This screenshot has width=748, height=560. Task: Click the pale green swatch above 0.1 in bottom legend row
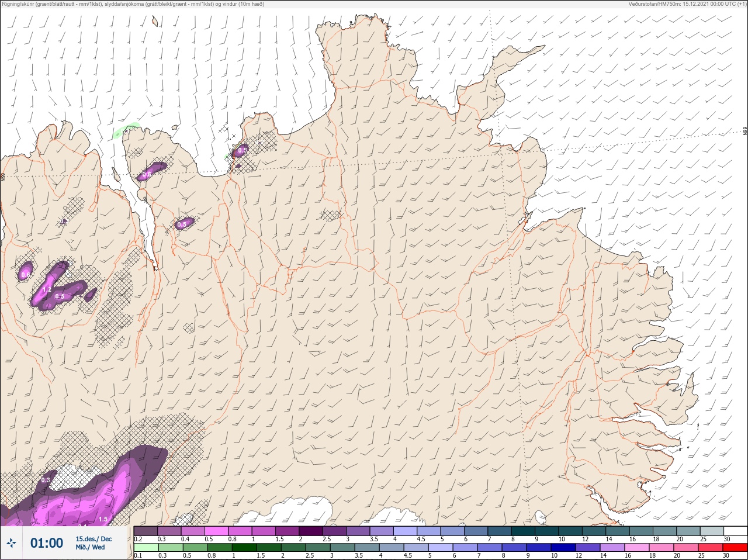[146, 548]
